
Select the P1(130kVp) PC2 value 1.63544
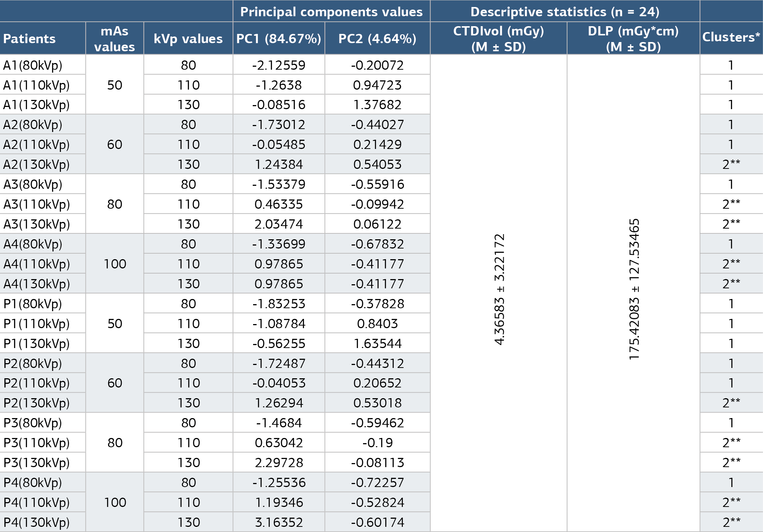377,344
